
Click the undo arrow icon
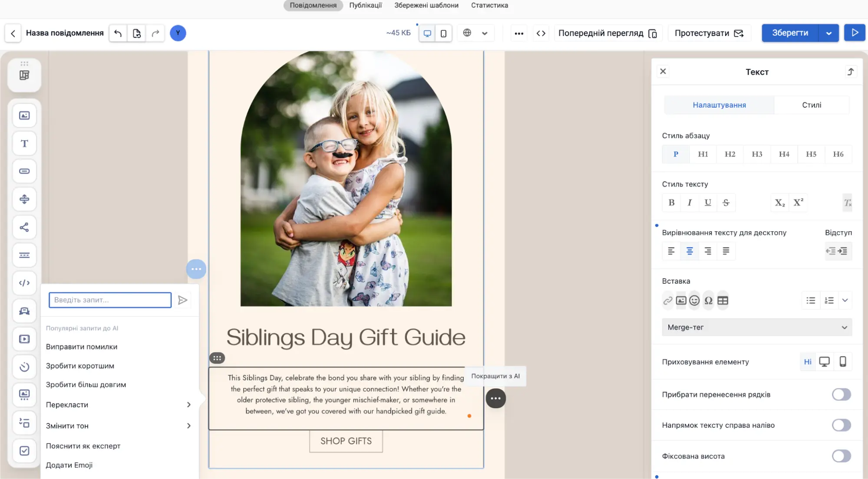coord(118,33)
